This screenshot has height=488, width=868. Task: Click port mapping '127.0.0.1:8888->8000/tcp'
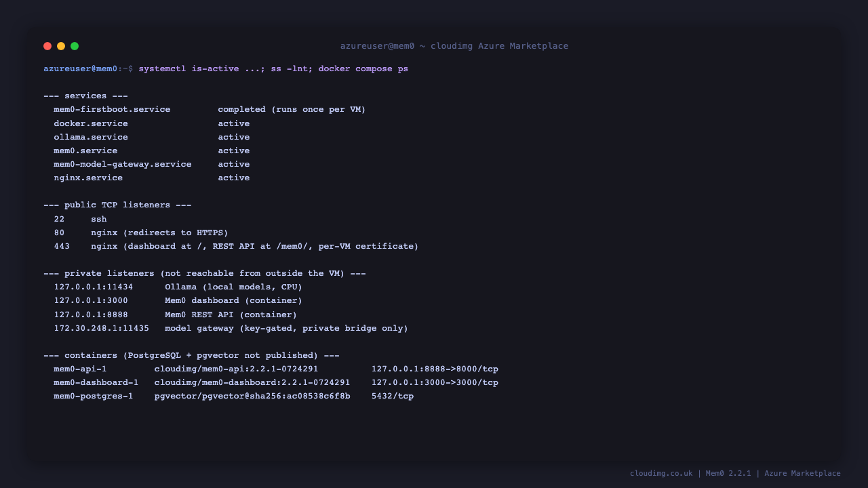click(435, 369)
